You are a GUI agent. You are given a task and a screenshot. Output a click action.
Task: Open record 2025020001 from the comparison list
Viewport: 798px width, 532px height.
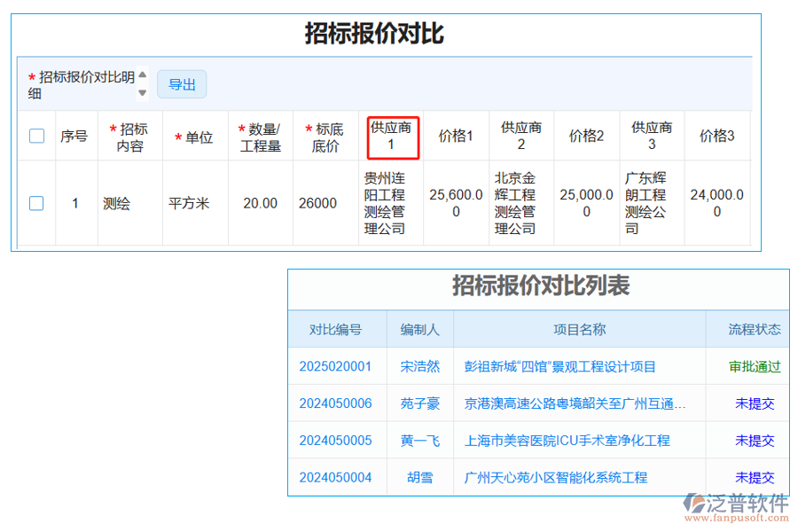coord(337,365)
